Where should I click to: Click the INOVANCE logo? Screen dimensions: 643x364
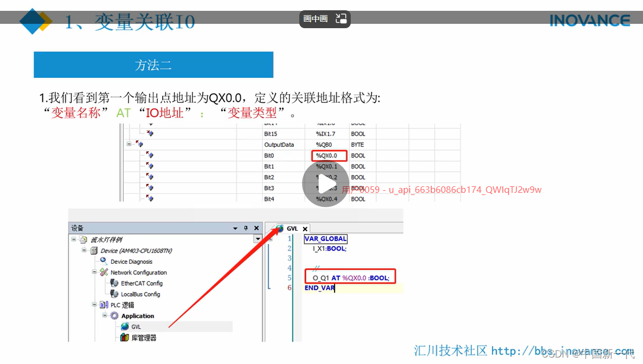(590, 21)
